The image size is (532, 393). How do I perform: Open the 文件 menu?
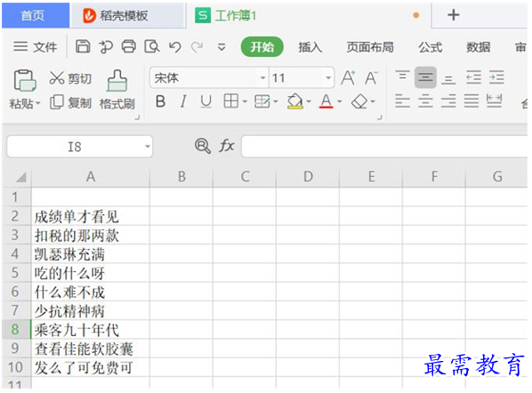click(35, 47)
